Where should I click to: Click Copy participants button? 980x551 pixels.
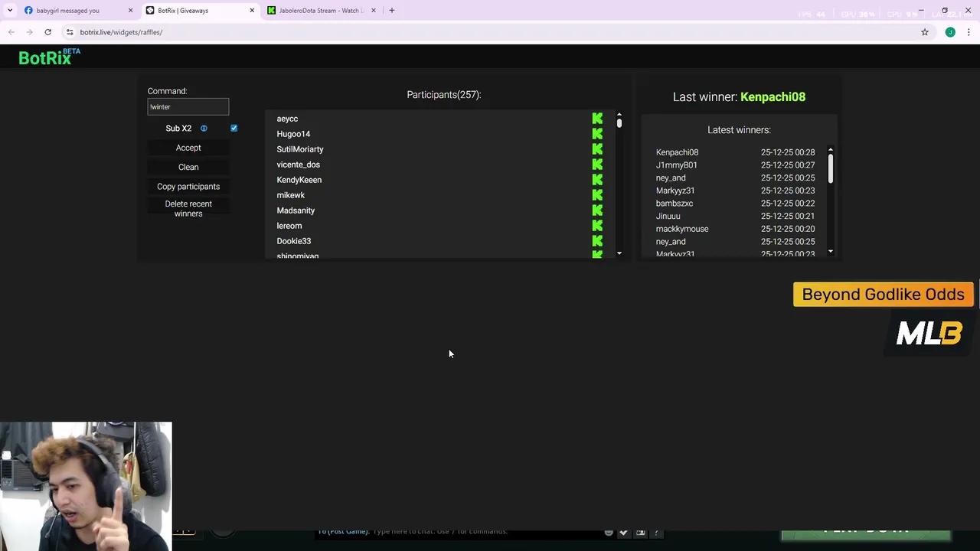point(188,187)
